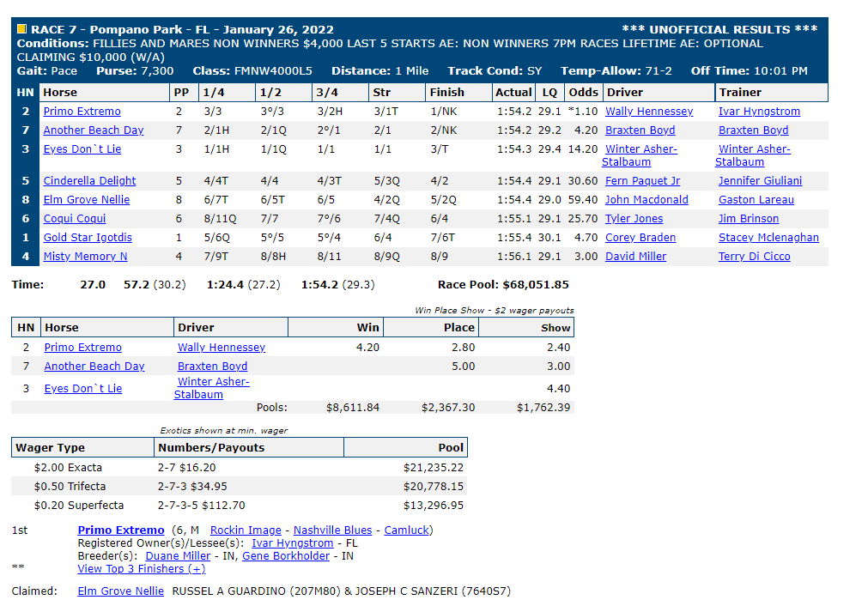
Task: Click the yellow square icon beside RACE 7
Action: point(21,29)
